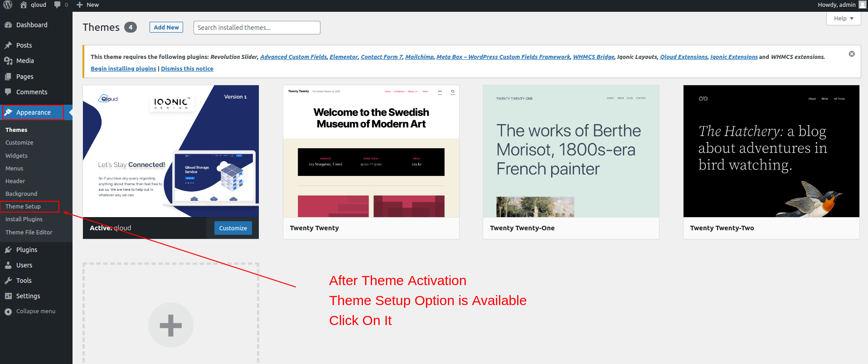Click the Comments icon in sidebar
This screenshot has width=868, height=364.
(8, 92)
